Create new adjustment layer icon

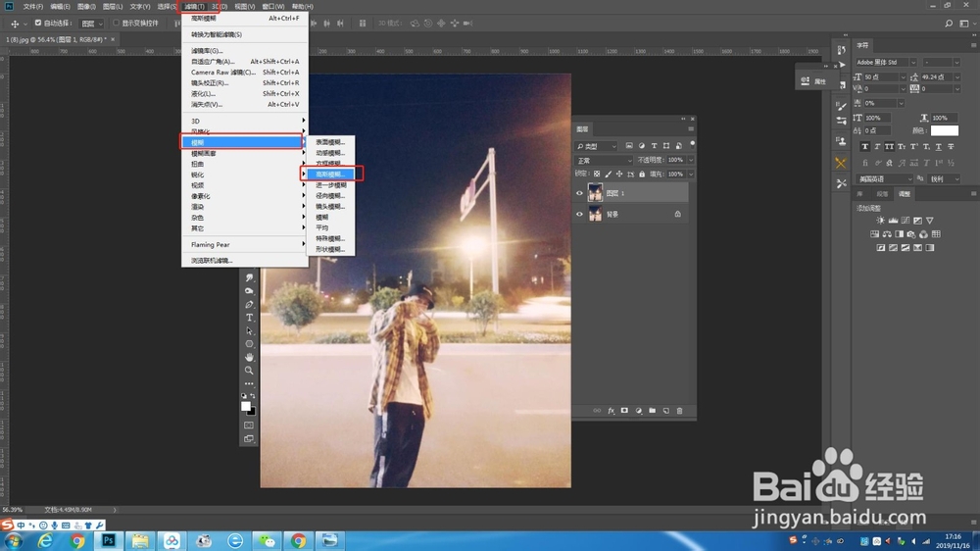[x=638, y=411]
